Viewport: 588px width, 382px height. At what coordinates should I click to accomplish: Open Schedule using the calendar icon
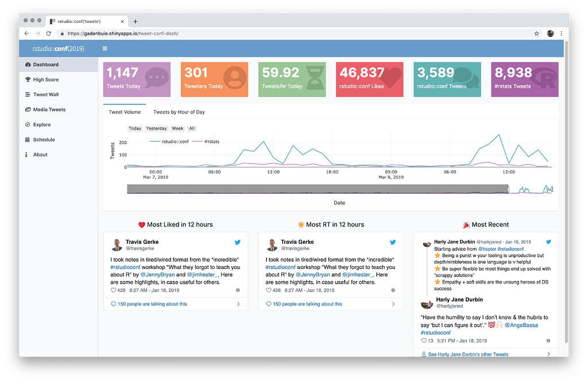pos(29,139)
